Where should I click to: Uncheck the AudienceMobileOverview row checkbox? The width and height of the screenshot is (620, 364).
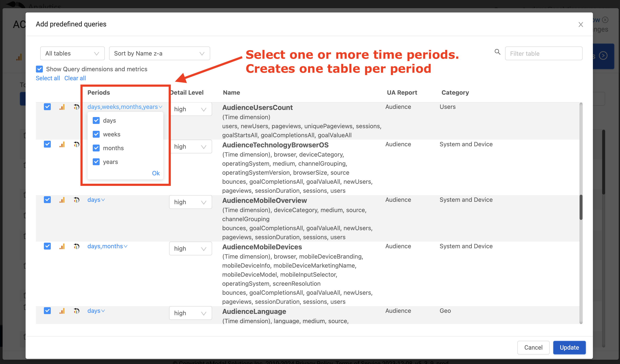point(47,199)
